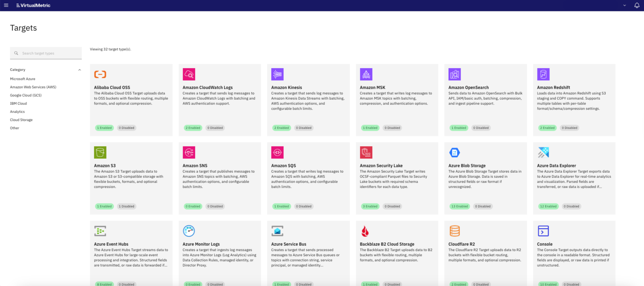Click Amazon Security Lake's 3 Enabled badge
Screen dimensions: 644x286
370,206
